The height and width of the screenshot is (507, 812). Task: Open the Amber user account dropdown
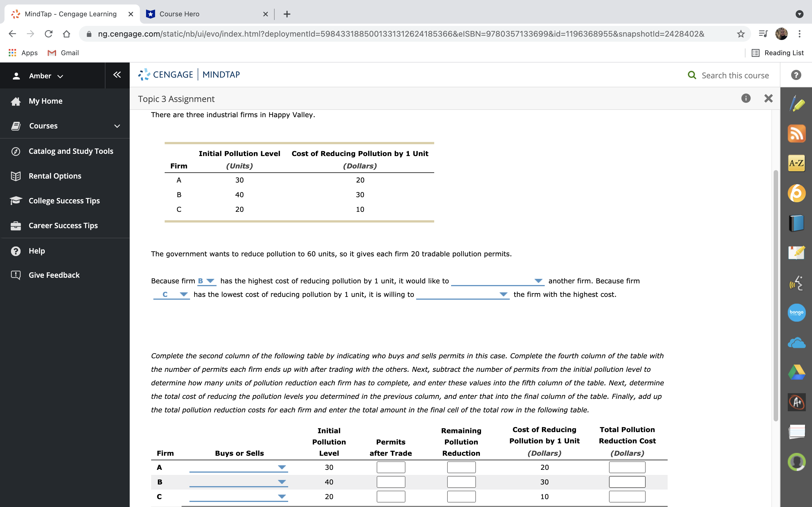(x=46, y=76)
